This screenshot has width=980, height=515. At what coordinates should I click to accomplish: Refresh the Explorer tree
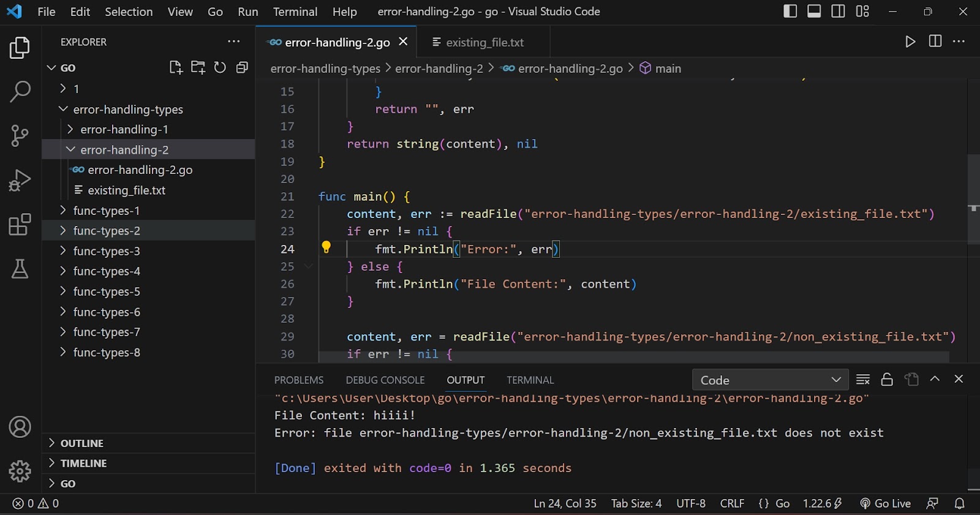pyautogui.click(x=220, y=67)
